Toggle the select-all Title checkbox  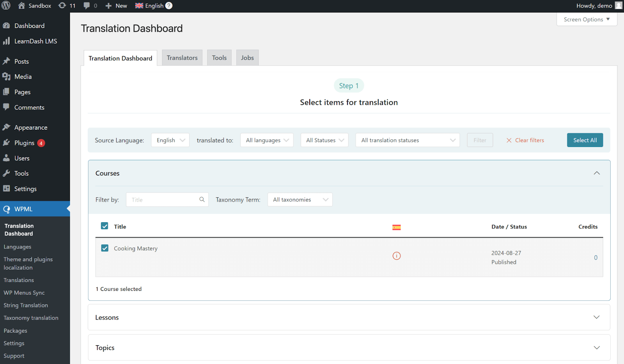click(x=105, y=226)
